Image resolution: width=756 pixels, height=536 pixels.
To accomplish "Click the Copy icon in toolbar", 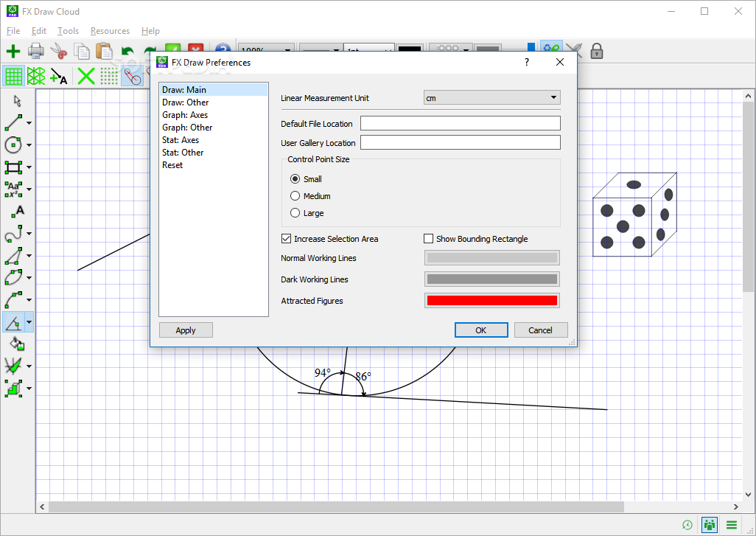I will 82,51.
